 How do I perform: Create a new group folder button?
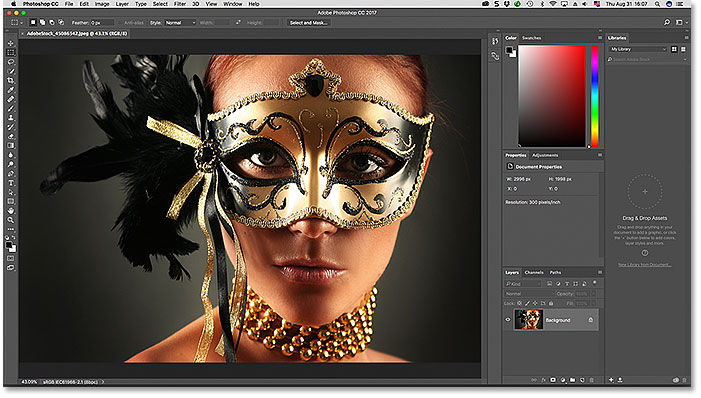[x=572, y=380]
